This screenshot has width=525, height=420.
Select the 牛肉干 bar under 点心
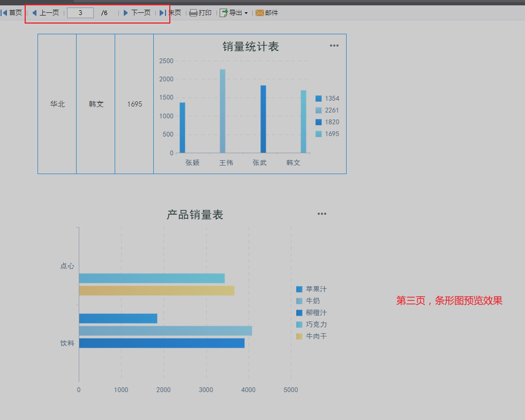[x=156, y=290]
